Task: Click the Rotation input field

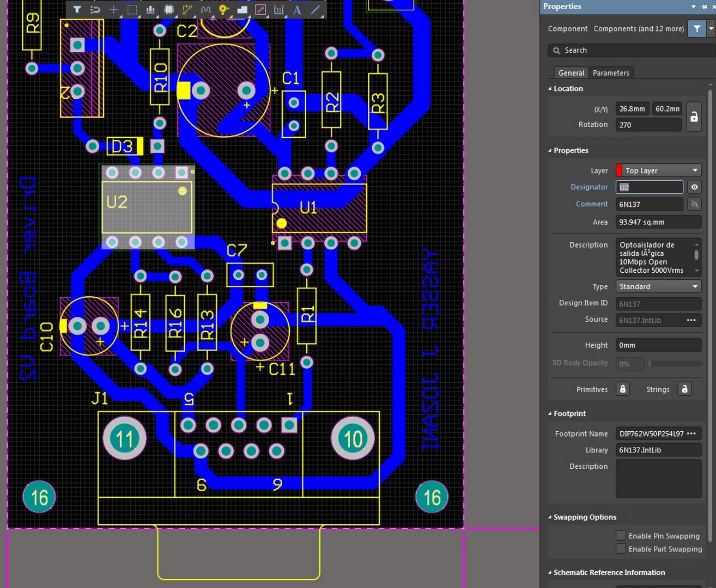Action: [648, 125]
